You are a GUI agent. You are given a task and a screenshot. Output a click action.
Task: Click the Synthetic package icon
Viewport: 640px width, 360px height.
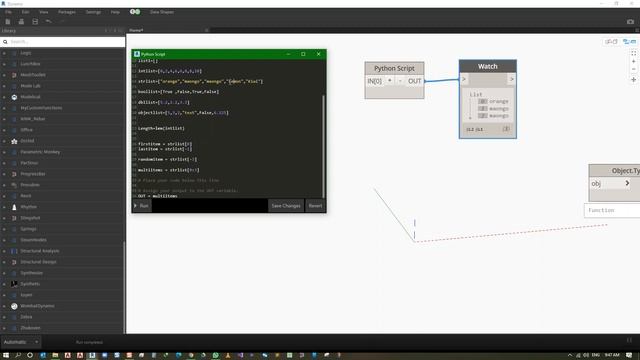14,284
